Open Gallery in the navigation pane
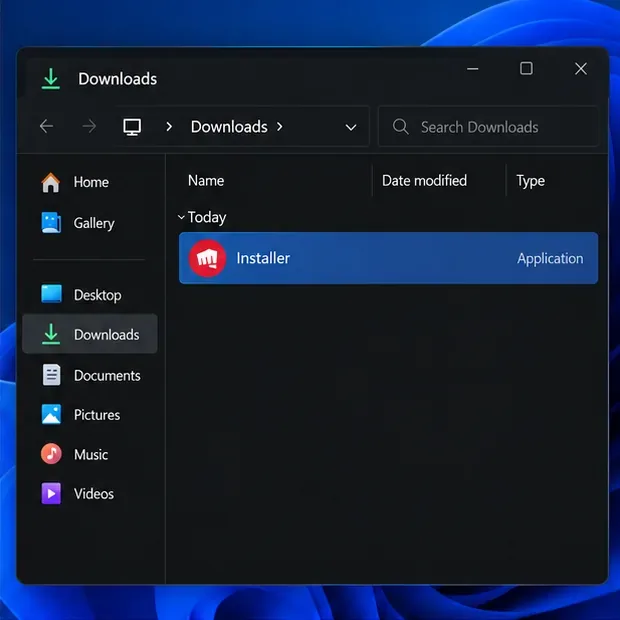Image resolution: width=620 pixels, height=620 pixels. 94,223
